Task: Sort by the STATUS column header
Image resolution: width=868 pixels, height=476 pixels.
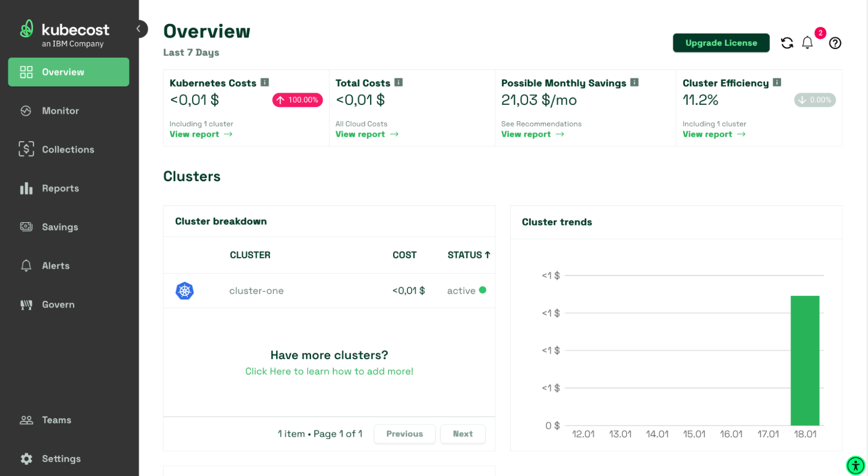Action: pyautogui.click(x=469, y=255)
